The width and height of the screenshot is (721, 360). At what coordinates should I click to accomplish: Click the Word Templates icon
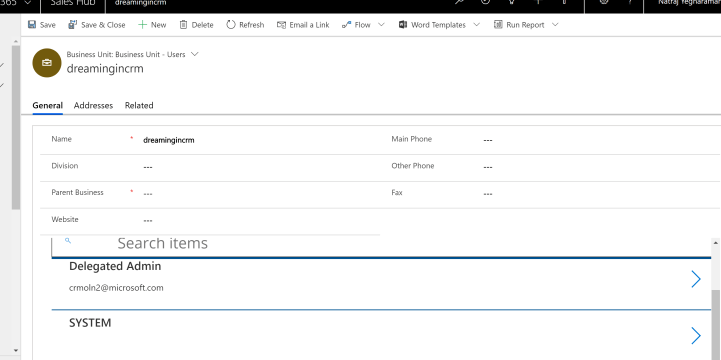click(403, 25)
